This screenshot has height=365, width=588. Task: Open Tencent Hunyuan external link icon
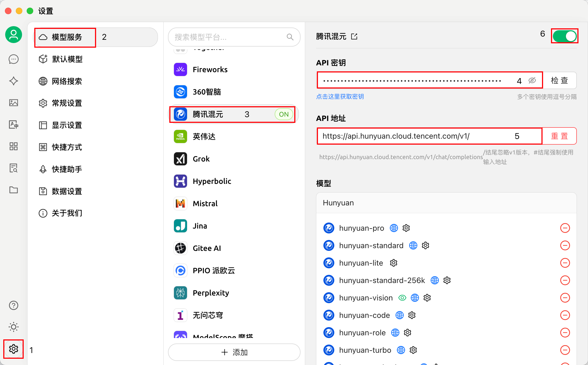tap(354, 36)
